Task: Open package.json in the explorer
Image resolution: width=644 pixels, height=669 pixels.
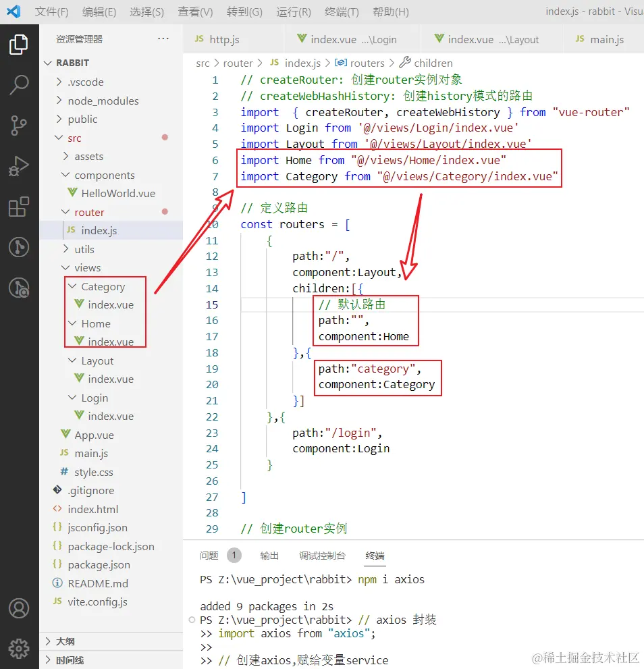Action: coord(99,565)
